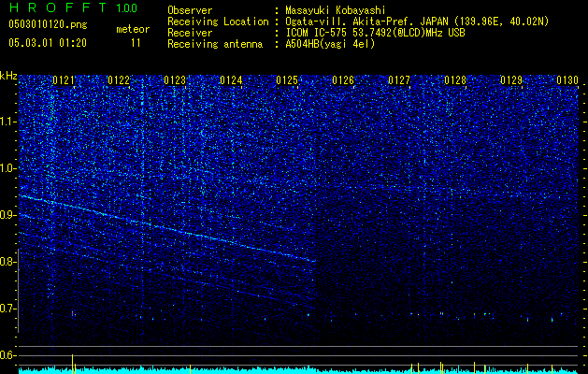This screenshot has width=588, height=374.
Task: Click the A504HB(yagi 4el) antenna text
Action: (330, 44)
